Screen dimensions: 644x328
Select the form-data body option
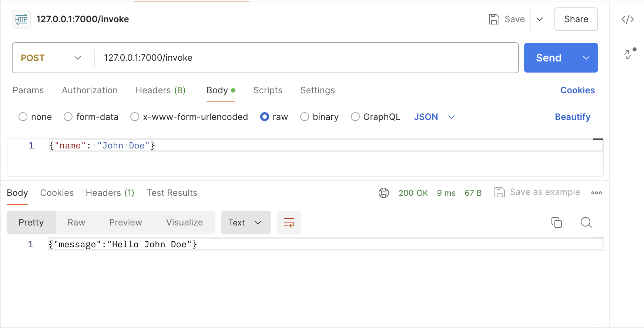click(x=68, y=117)
